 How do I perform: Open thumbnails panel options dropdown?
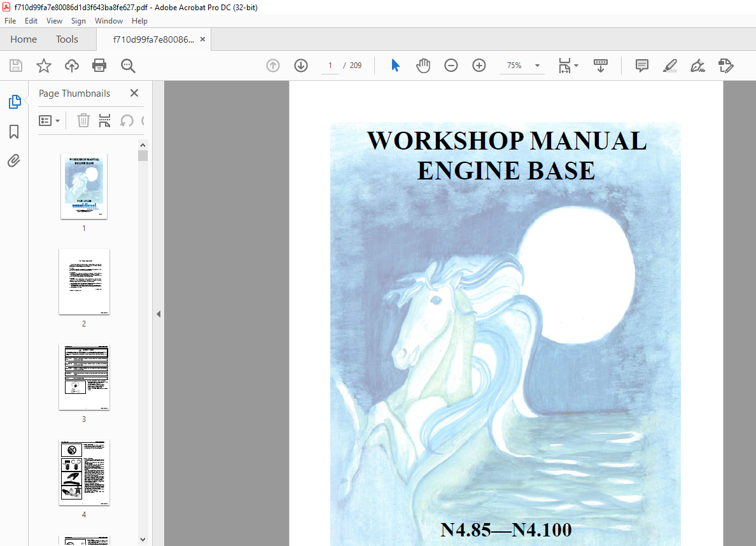click(x=49, y=120)
